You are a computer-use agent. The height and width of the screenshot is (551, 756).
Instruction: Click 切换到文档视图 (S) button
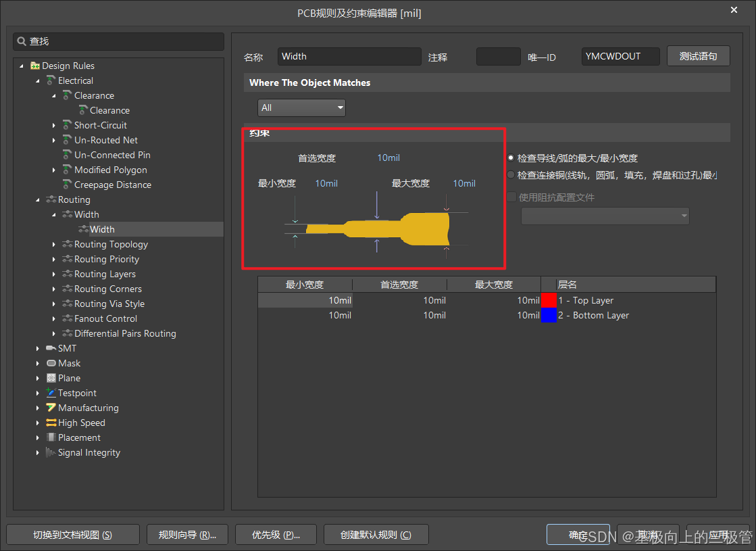coord(73,535)
